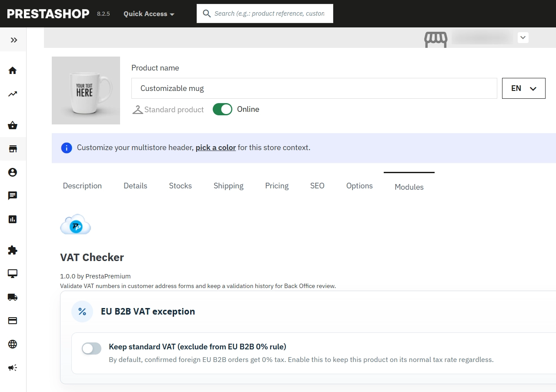Viewport: 556px width, 392px height.
Task: Open International globe icon
Action: [x=13, y=344]
